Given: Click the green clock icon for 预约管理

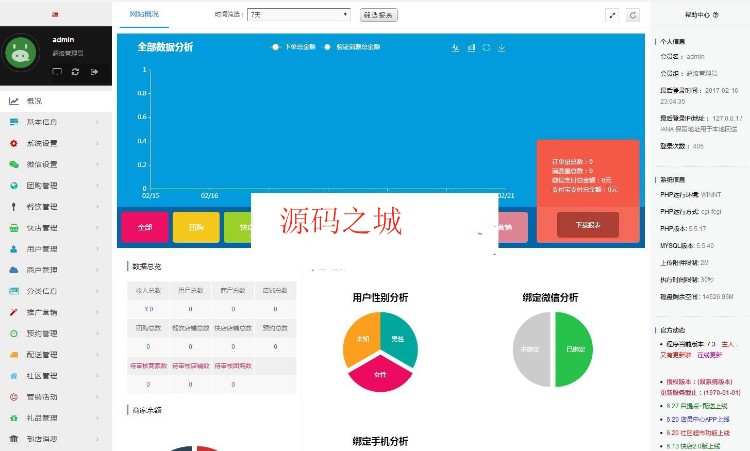Looking at the screenshot, I should coord(14,333).
